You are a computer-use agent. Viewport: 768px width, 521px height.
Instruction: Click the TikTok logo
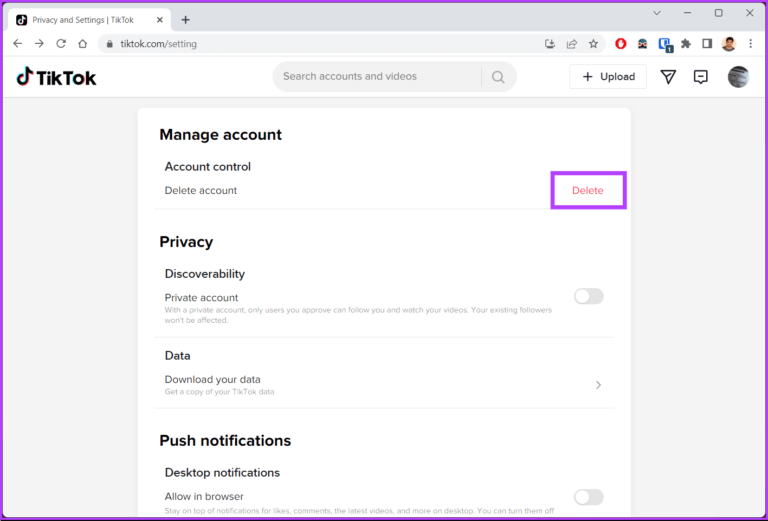[56, 77]
